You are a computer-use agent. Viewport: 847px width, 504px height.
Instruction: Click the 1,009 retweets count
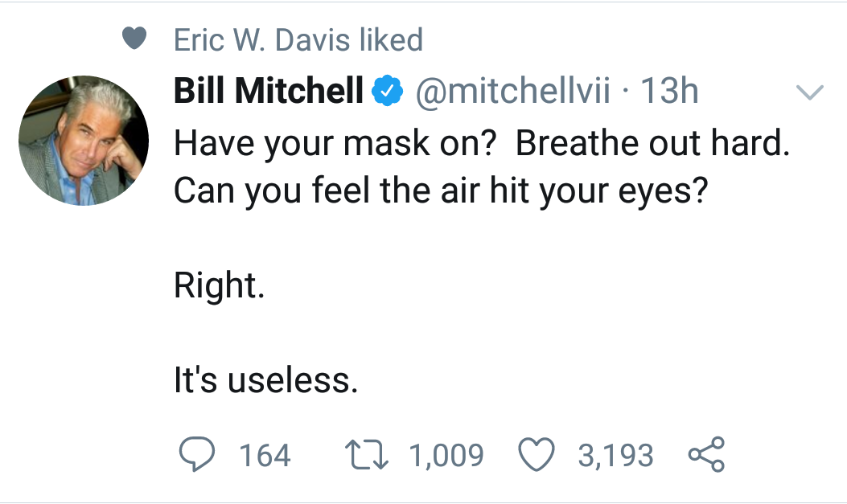point(446,456)
